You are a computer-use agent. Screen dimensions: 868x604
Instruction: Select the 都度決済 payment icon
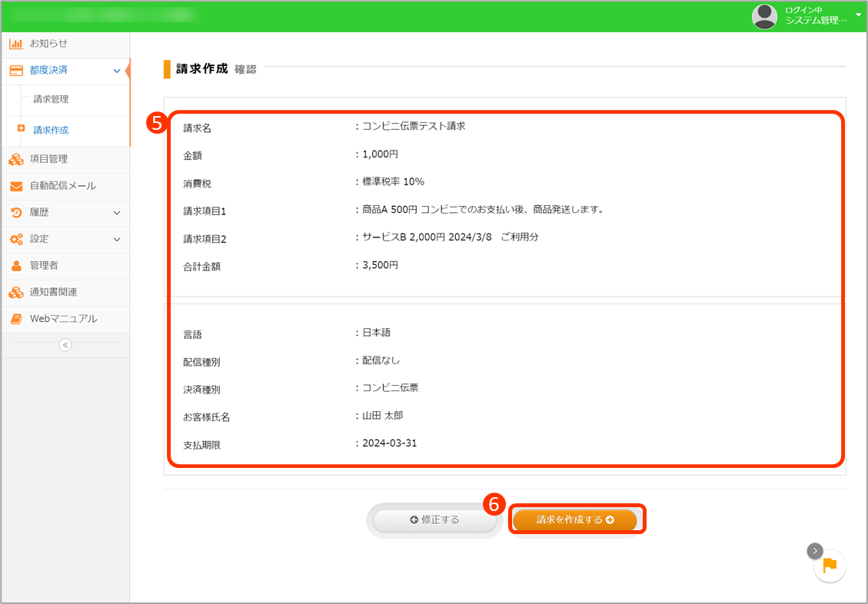pyautogui.click(x=16, y=70)
